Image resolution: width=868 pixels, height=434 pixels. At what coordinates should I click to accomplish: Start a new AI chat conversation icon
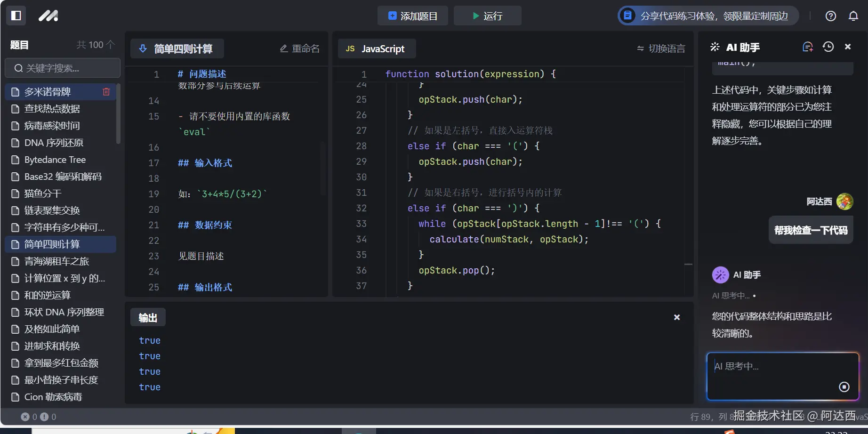pyautogui.click(x=808, y=47)
